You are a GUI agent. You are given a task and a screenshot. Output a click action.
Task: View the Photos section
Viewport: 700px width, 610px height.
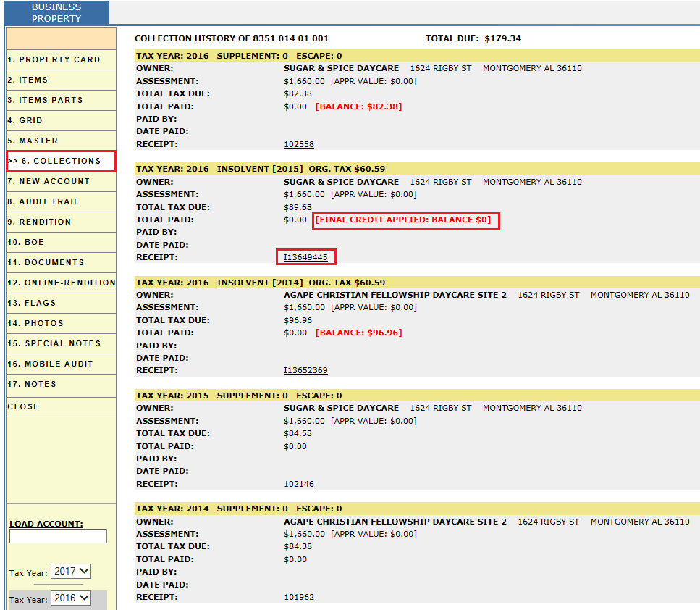point(61,323)
